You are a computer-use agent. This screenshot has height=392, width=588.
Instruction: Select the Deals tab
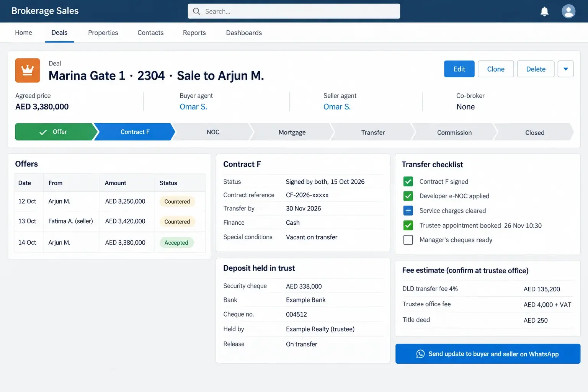(x=59, y=33)
